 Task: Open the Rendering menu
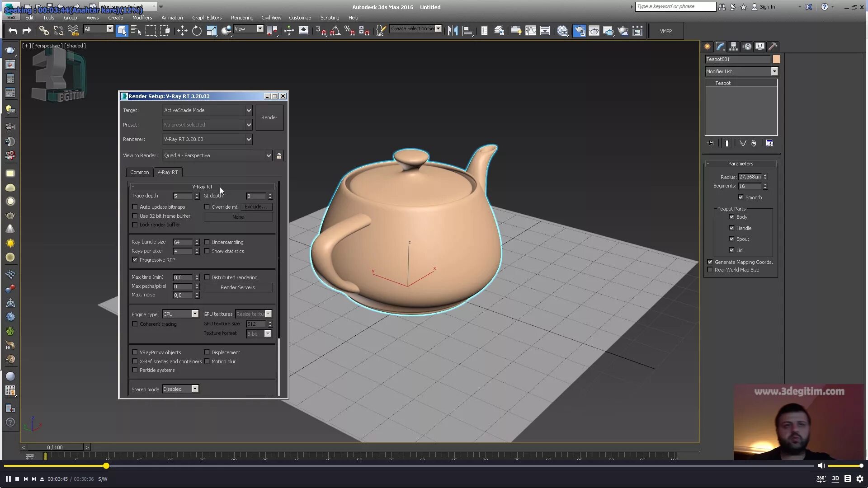(x=242, y=18)
